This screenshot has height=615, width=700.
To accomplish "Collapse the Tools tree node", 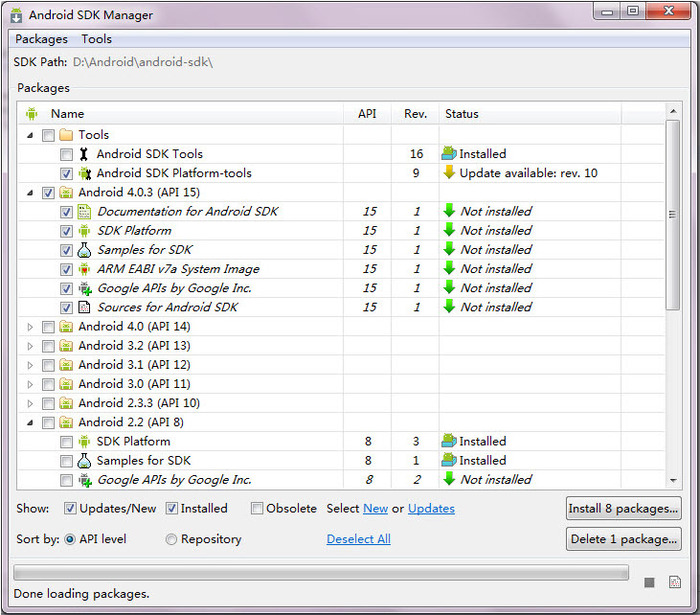I will tap(30, 135).
